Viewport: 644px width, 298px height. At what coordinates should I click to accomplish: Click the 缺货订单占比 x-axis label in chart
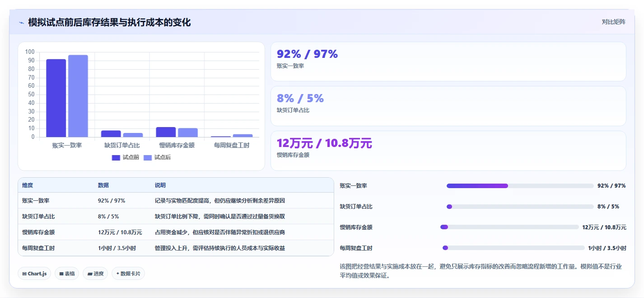[122, 146]
